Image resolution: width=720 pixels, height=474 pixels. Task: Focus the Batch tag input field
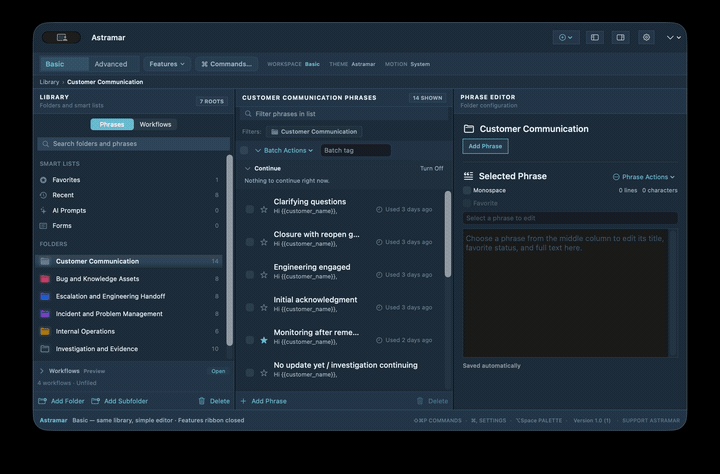[356, 150]
